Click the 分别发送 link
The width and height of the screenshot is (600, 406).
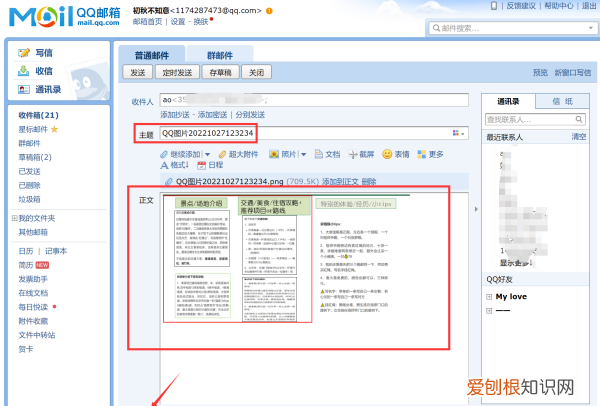point(250,115)
